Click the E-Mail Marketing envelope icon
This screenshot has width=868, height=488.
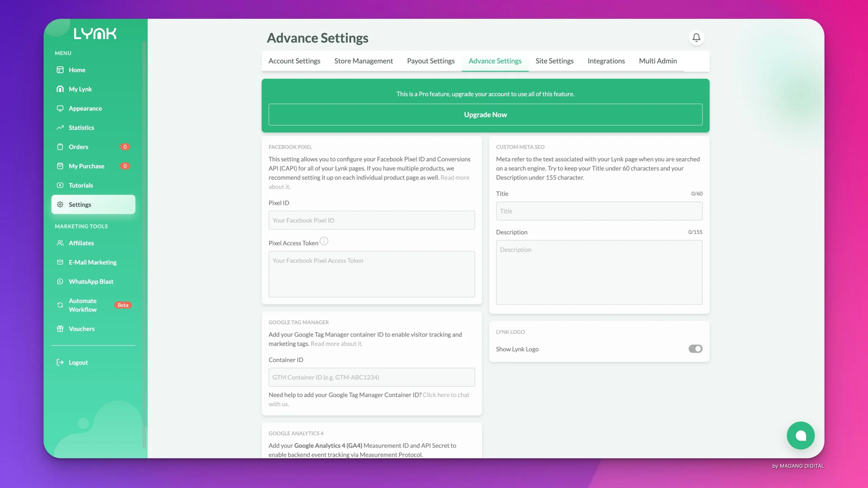(x=60, y=262)
